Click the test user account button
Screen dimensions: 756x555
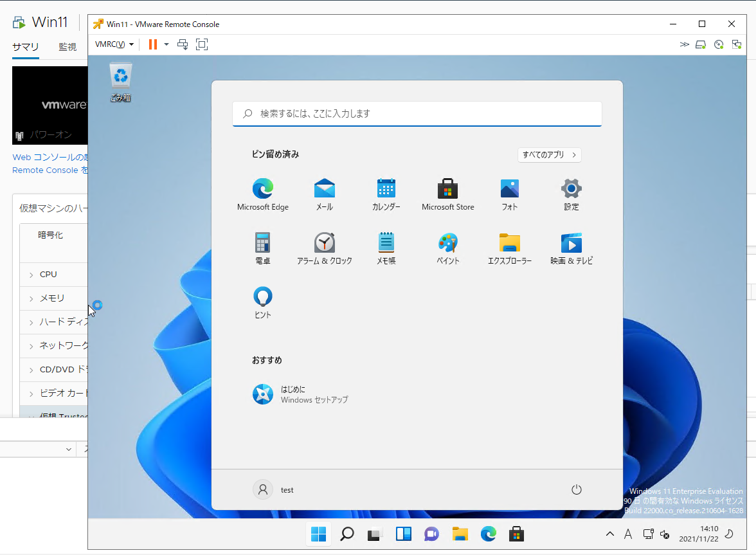pyautogui.click(x=273, y=490)
